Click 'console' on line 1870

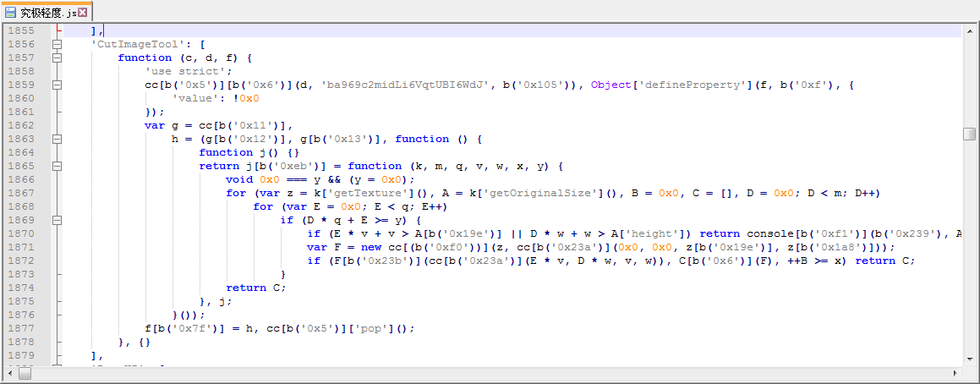pyautogui.click(x=772, y=234)
